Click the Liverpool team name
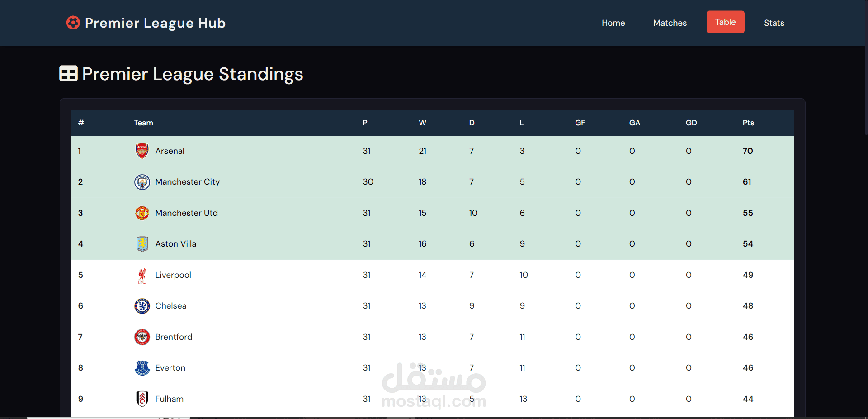Viewport: 868px width, 419px height. point(173,275)
